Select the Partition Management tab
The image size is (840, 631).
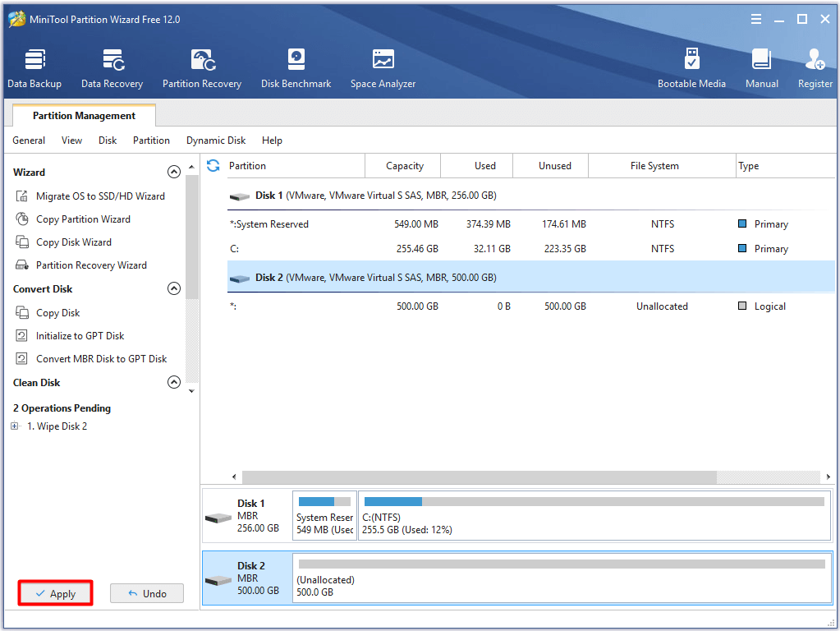coord(84,115)
